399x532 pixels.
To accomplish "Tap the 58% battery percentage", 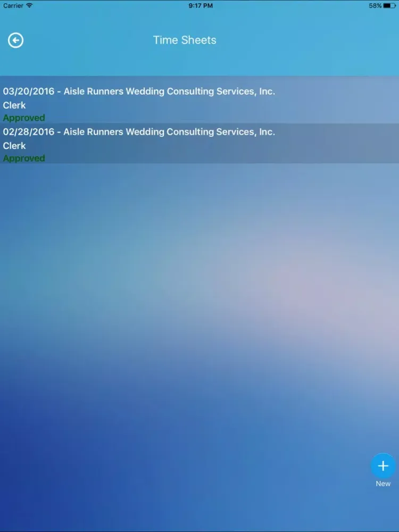I will pyautogui.click(x=375, y=6).
